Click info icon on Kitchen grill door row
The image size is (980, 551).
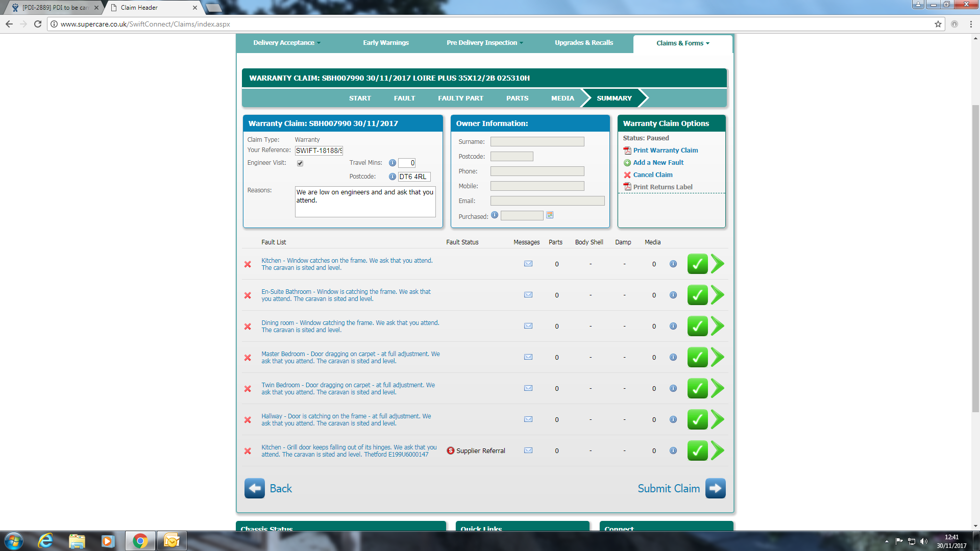pyautogui.click(x=673, y=450)
